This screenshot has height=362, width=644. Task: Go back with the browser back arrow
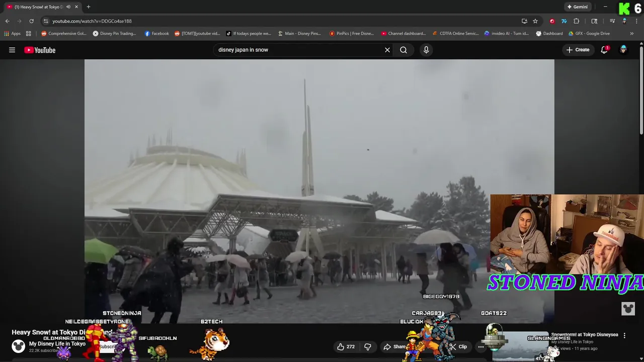point(7,21)
